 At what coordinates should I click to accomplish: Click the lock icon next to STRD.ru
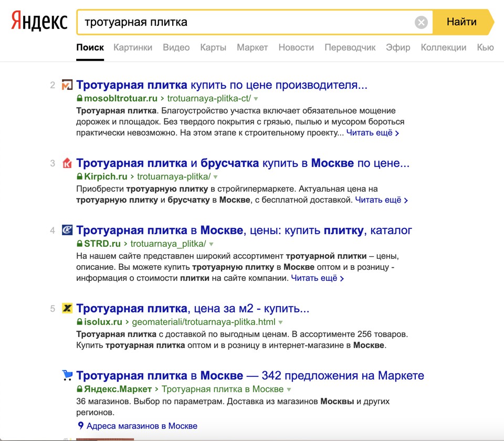click(79, 244)
